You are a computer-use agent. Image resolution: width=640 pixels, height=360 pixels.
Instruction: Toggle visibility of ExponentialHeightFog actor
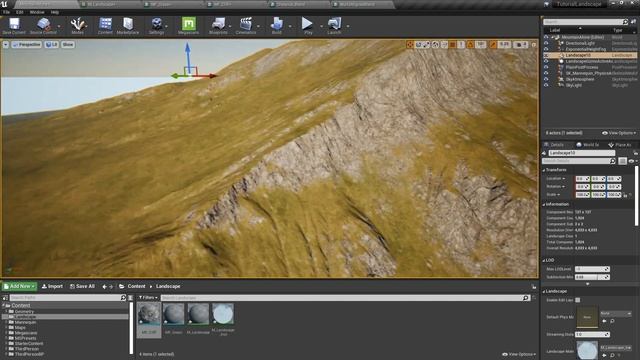click(546, 49)
